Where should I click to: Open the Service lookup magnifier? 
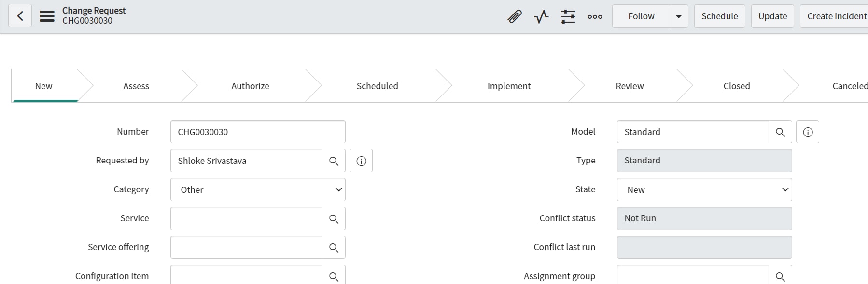coord(334,218)
